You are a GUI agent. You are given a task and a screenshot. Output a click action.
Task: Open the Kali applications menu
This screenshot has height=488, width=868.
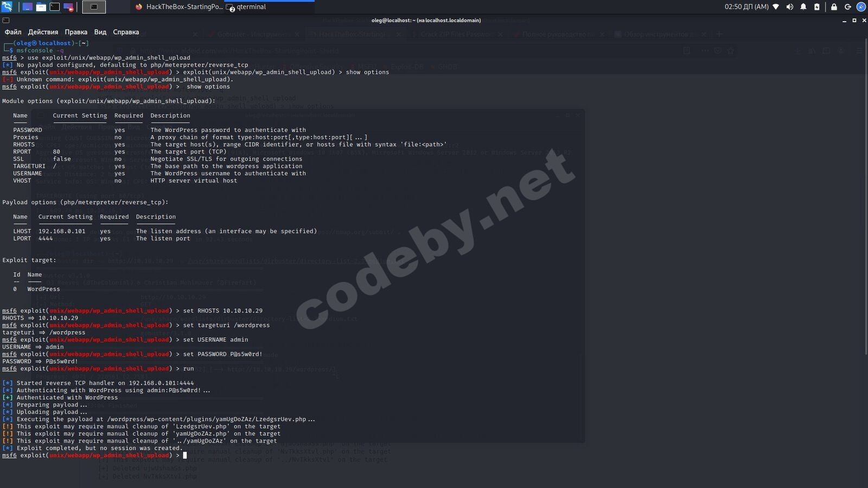click(7, 7)
